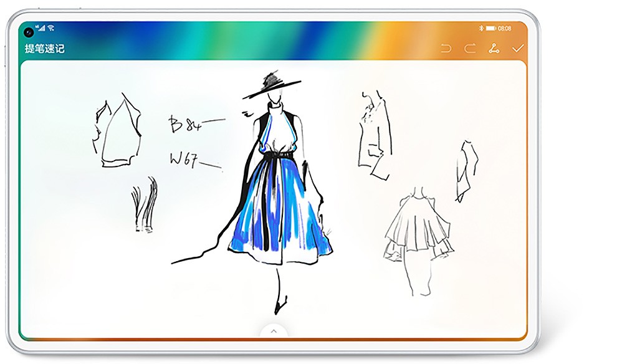
Task: Tap the battery indicator
Action: pyautogui.click(x=490, y=29)
